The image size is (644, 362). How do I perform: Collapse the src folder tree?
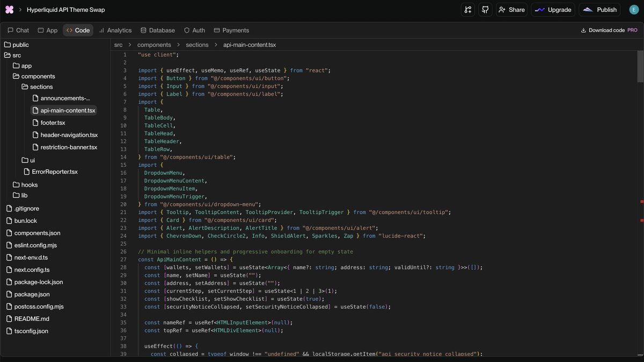pos(16,55)
